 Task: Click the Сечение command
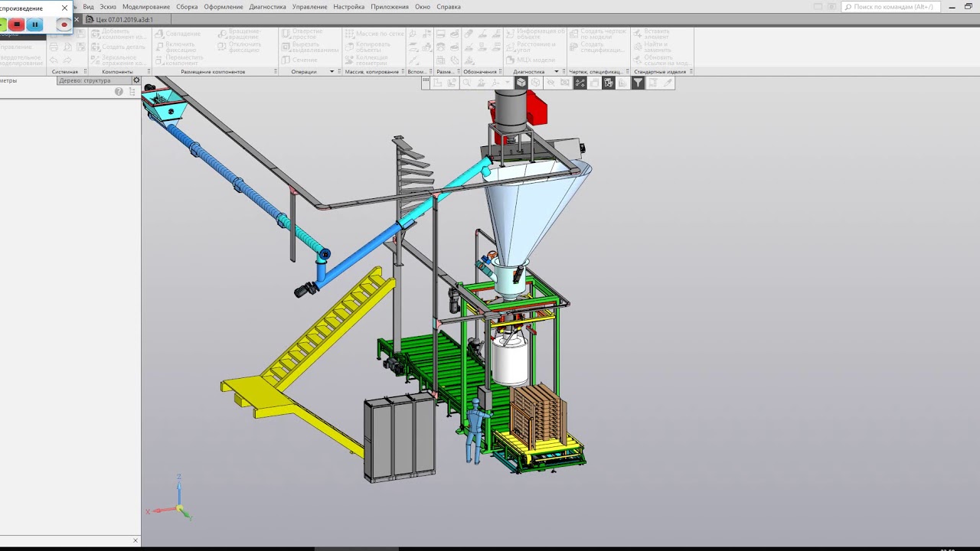click(299, 60)
